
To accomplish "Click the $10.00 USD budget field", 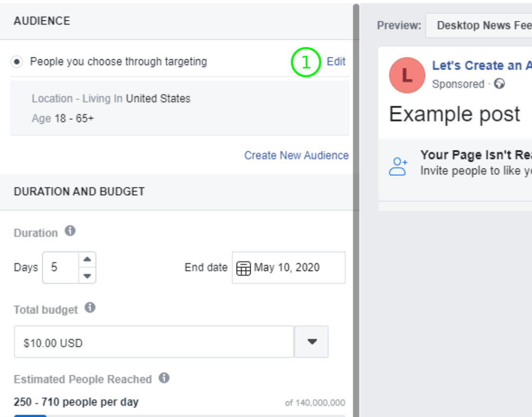I will [154, 342].
